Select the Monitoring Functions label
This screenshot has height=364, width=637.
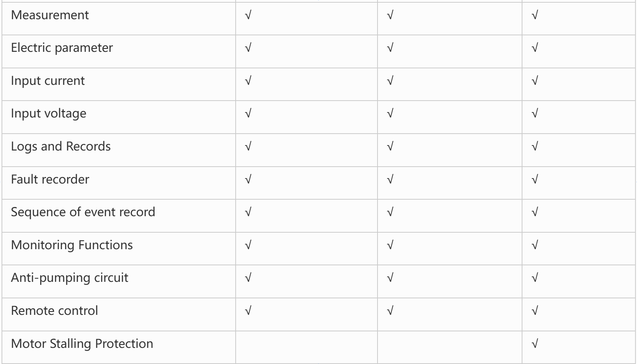click(x=72, y=245)
